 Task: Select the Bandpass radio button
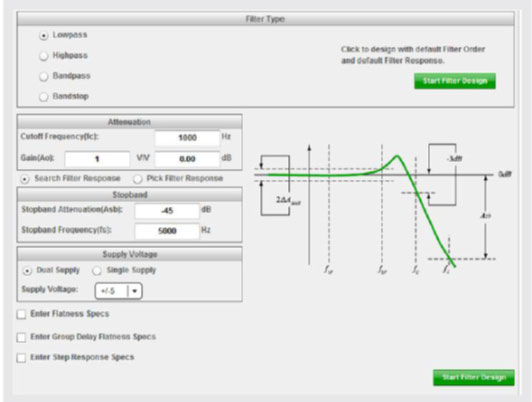[x=44, y=76]
